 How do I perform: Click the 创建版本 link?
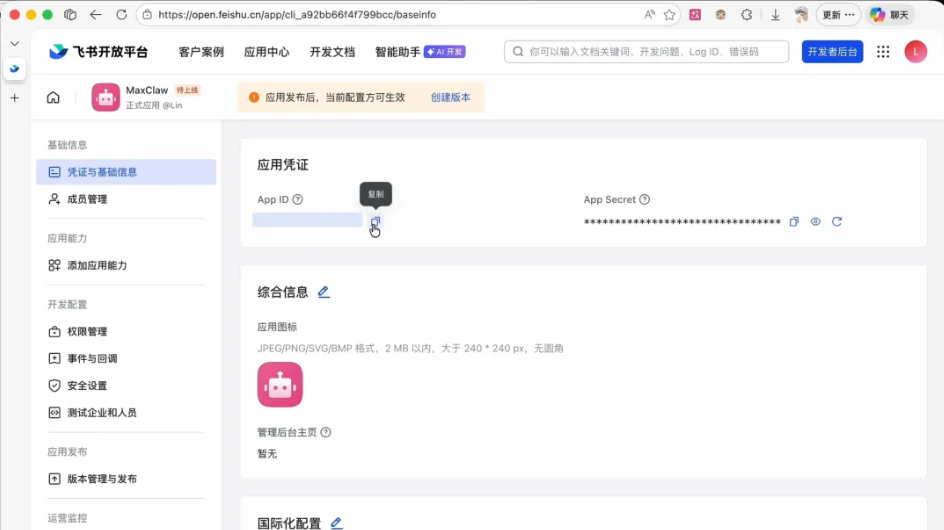[450, 98]
